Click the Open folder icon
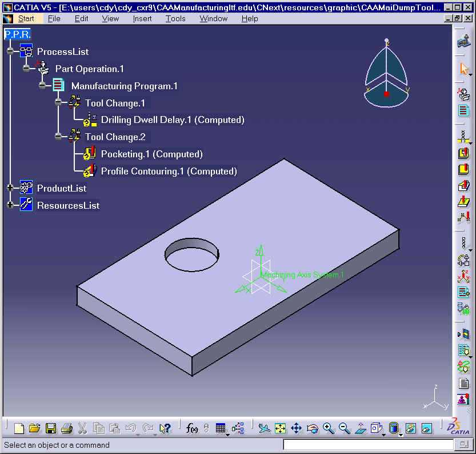476x454 pixels. point(35,428)
